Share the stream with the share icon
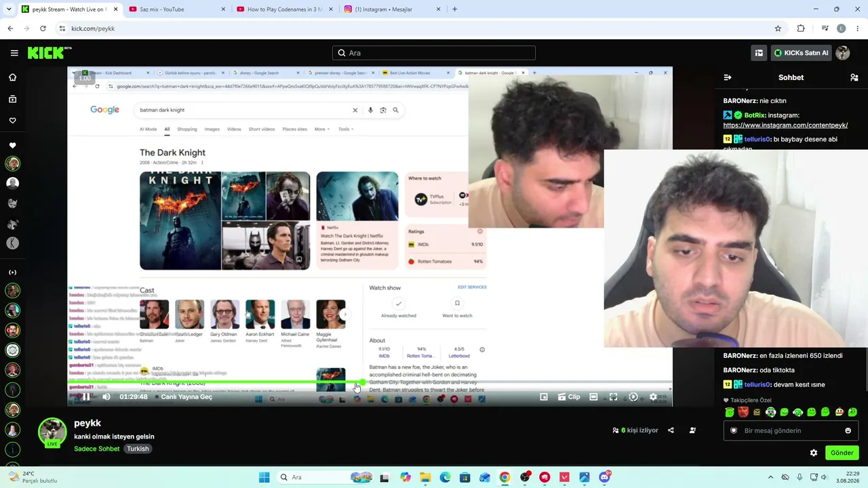Screen dimensions: 868x488 pyautogui.click(x=671, y=430)
